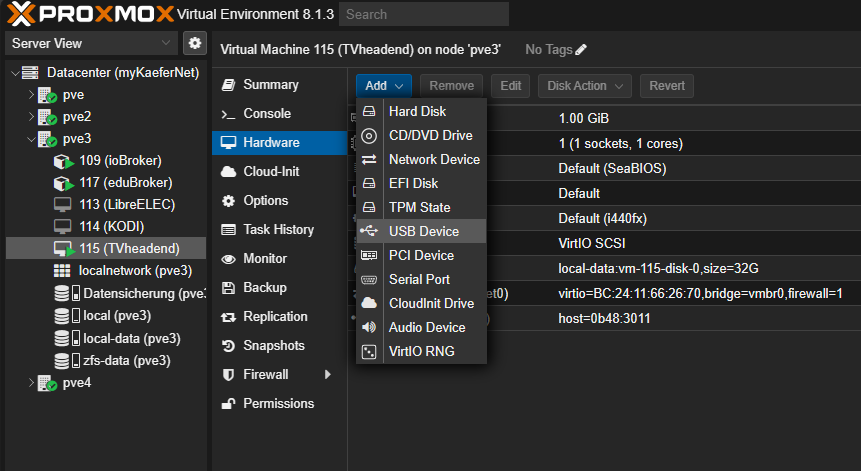Screen dimensions: 861x471
Task: Select VM 109 (ioBroker) in tree
Action: click(119, 161)
